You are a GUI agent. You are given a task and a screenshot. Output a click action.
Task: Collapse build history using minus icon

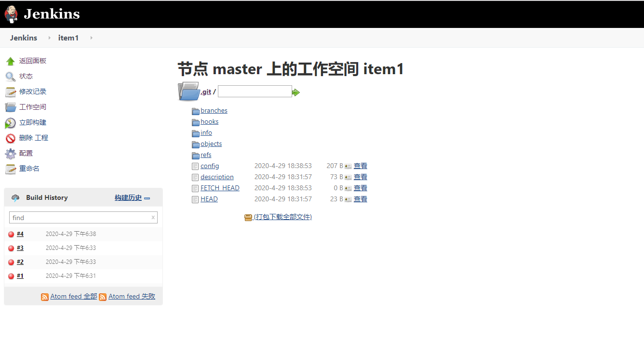[x=147, y=198]
